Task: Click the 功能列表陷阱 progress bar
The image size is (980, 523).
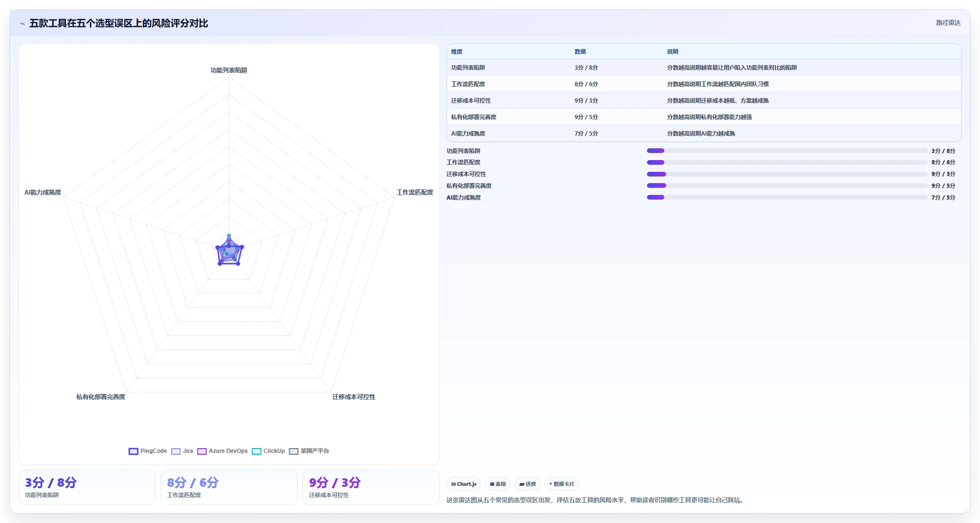Action: (787, 151)
